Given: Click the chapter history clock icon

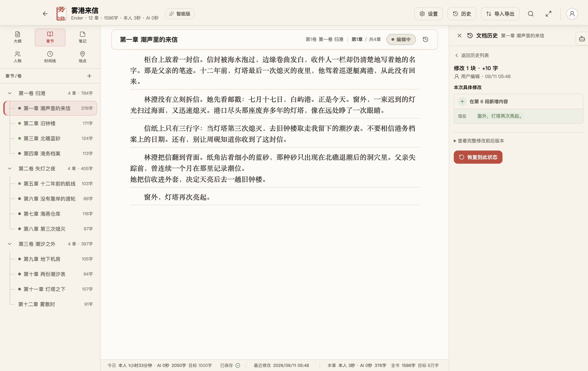Looking at the screenshot, I should (x=425, y=39).
